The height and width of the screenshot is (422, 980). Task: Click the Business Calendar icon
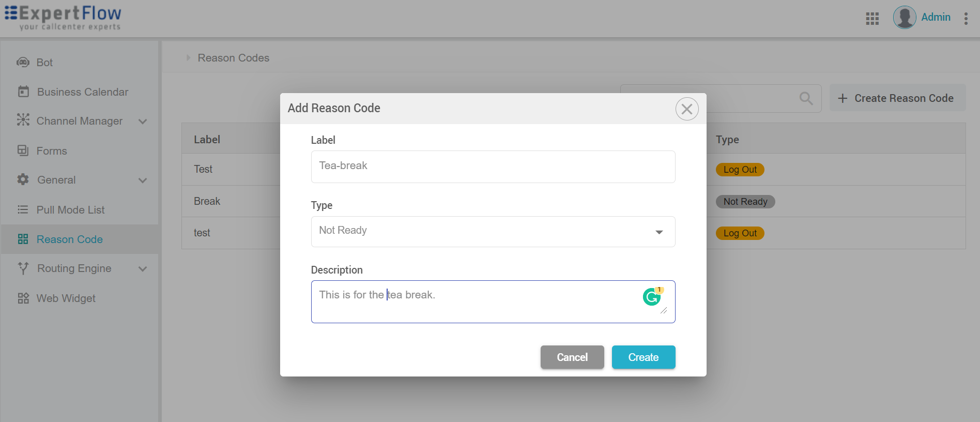23,92
